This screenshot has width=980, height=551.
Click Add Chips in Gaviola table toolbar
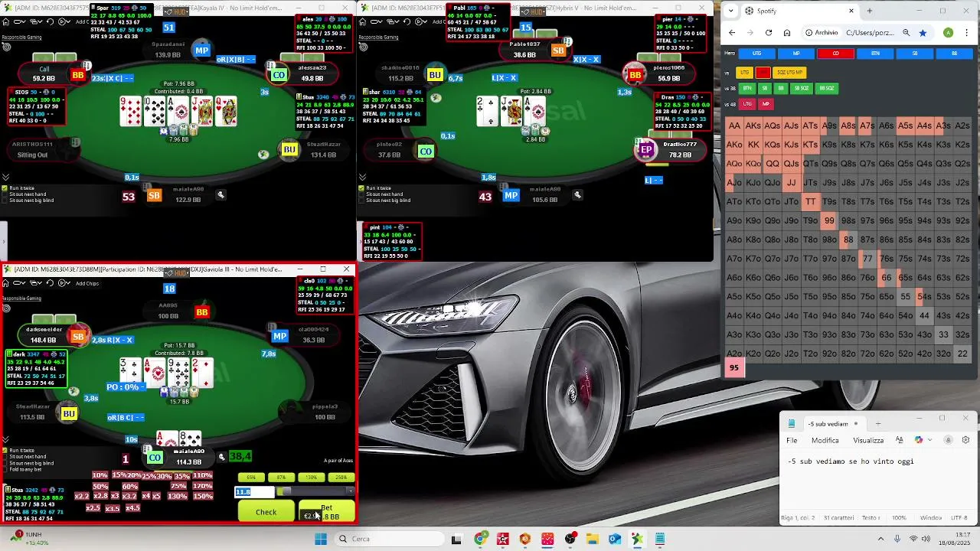pos(87,284)
